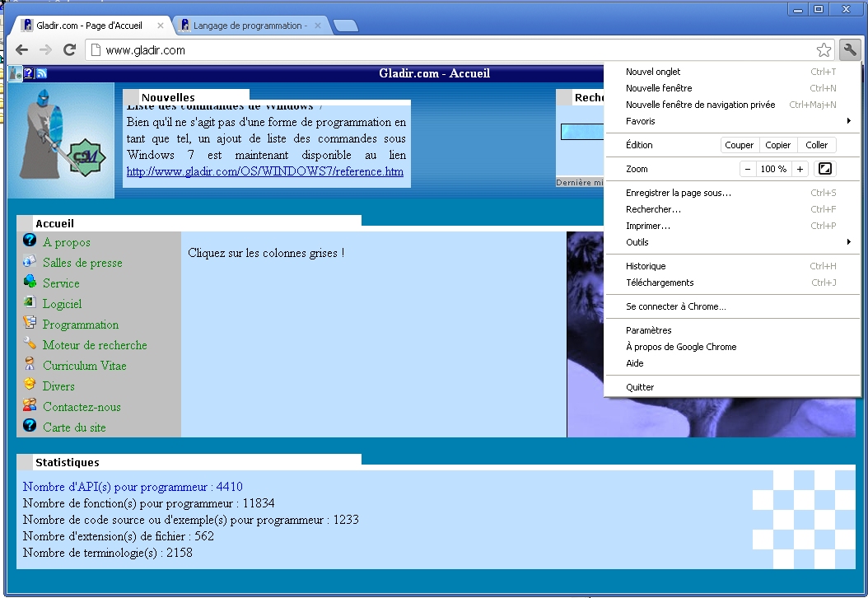
Task: Choose Rechercher… in the menu
Action: pyautogui.click(x=732, y=209)
